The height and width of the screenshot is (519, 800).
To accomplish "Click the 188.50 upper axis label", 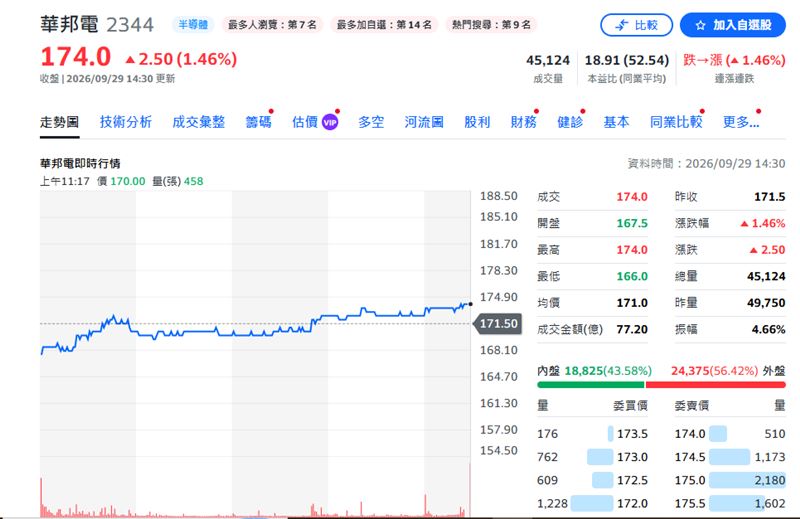I will (x=498, y=196).
